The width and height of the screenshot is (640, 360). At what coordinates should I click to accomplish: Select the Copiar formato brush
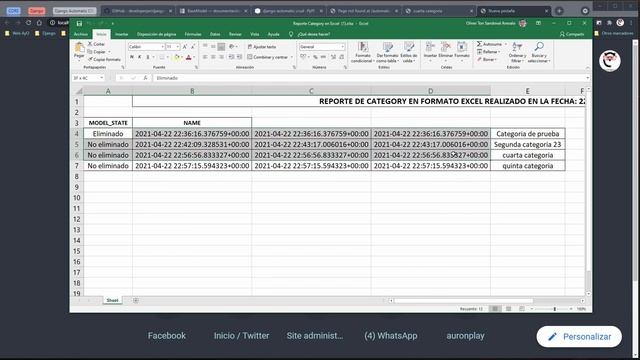coord(104,60)
